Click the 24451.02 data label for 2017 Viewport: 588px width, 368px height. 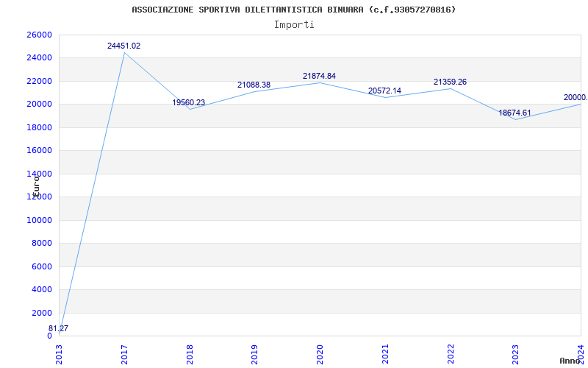tap(123, 46)
